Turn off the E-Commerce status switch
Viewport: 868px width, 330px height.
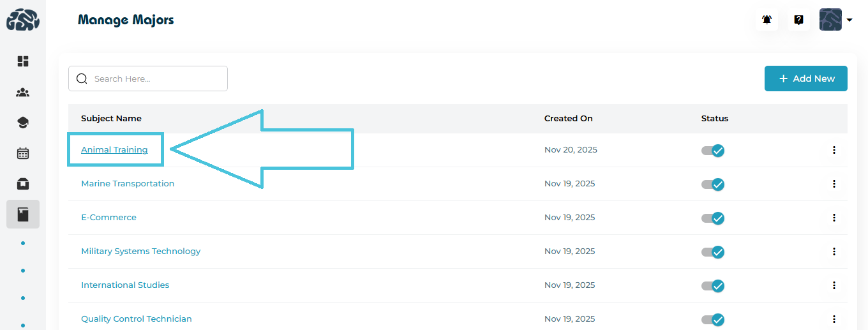click(x=713, y=218)
